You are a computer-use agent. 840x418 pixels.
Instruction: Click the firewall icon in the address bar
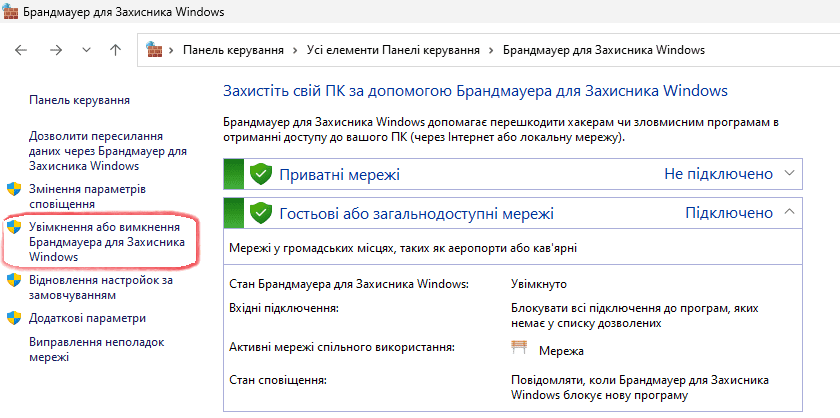click(x=154, y=50)
